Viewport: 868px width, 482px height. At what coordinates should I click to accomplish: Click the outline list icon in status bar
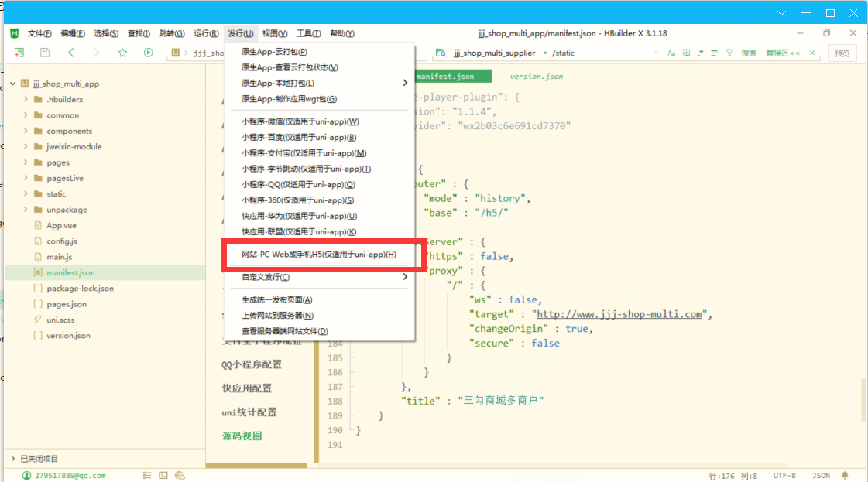point(146,475)
